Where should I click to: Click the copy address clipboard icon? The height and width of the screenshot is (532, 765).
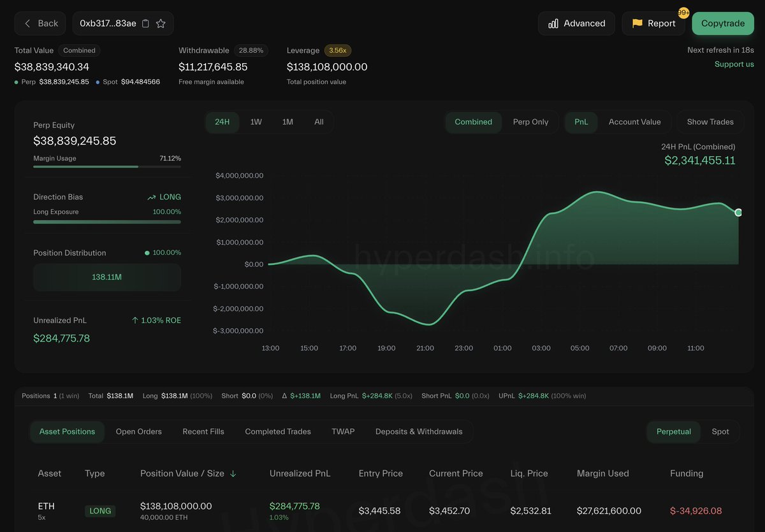click(x=145, y=24)
